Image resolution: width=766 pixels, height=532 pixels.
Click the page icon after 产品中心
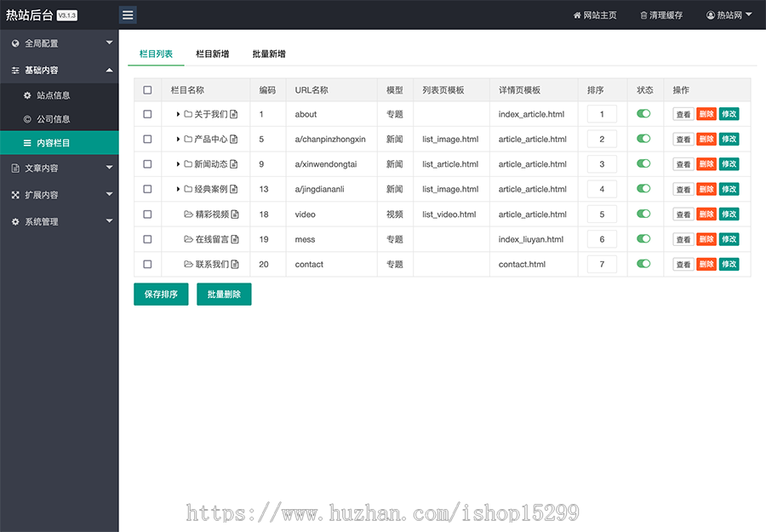tap(233, 140)
